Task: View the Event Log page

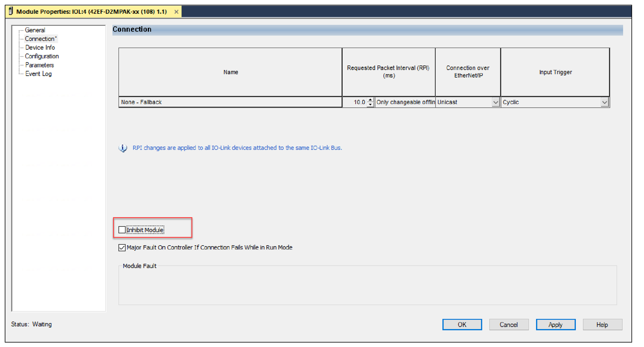Action: pos(38,74)
